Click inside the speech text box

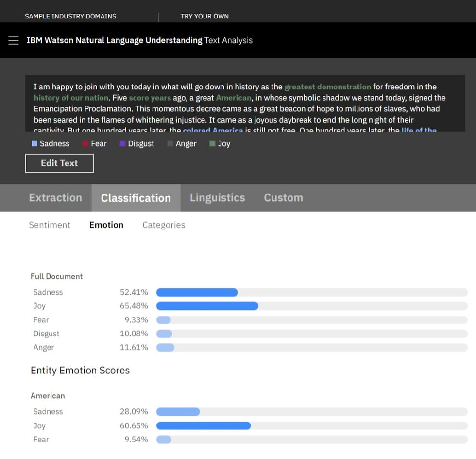coord(245,104)
